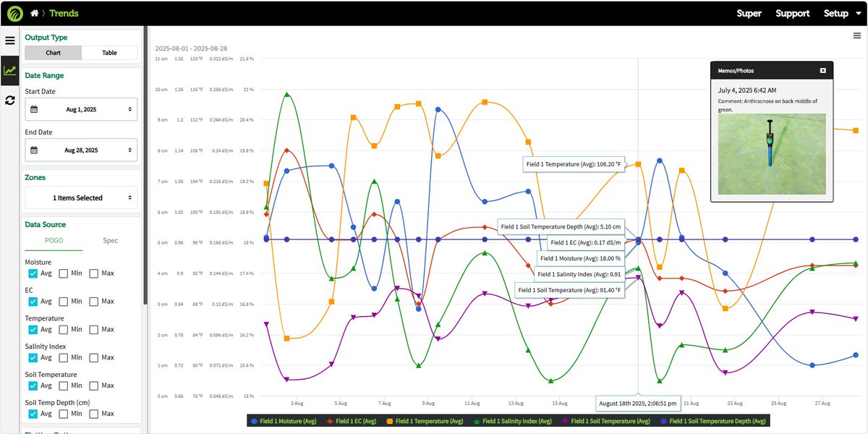Screen dimensions: 868x434
Task: Click the Field 1 Moisture (Avg): 18.00 % tooltip
Action: [x=580, y=258]
